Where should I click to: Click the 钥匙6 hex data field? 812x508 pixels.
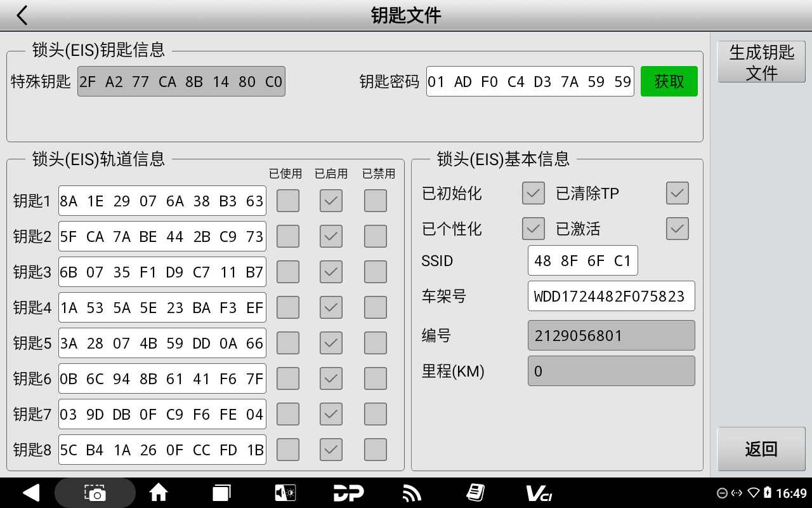tap(162, 378)
